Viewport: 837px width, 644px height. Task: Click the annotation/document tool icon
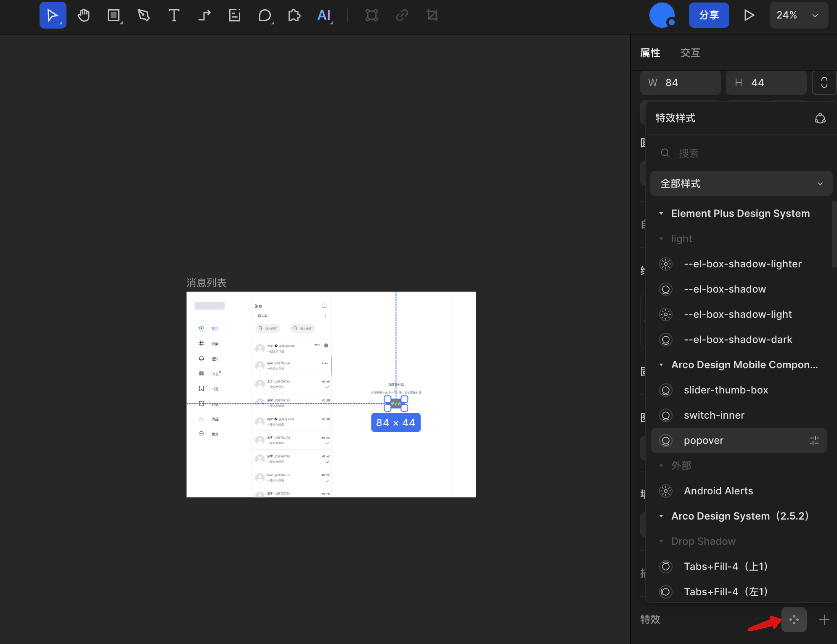235,15
